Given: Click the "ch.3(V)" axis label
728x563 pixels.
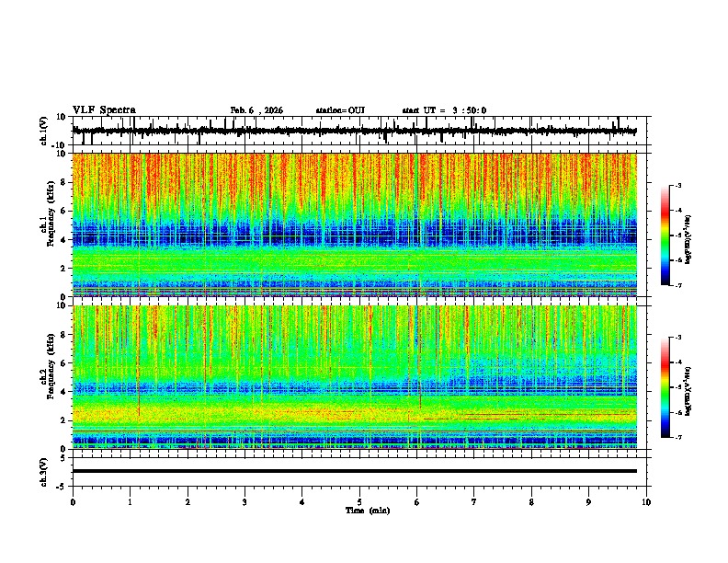Looking at the screenshot, I should pyautogui.click(x=44, y=472).
